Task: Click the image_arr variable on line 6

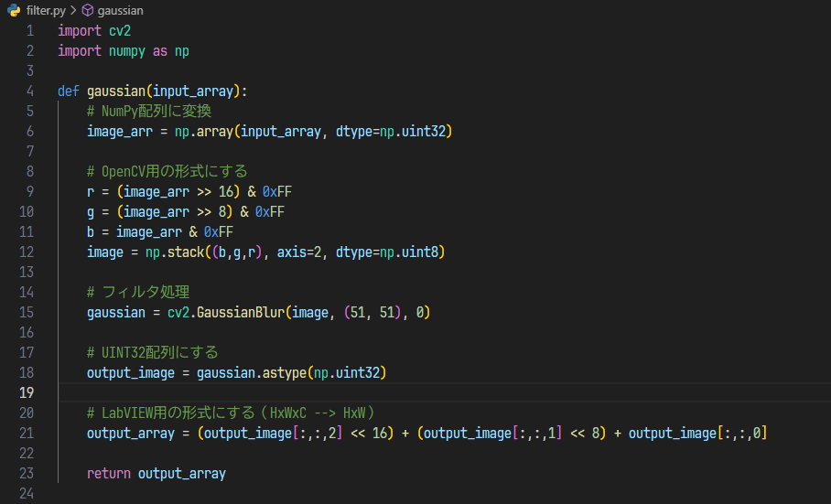Action: pyautogui.click(x=120, y=132)
